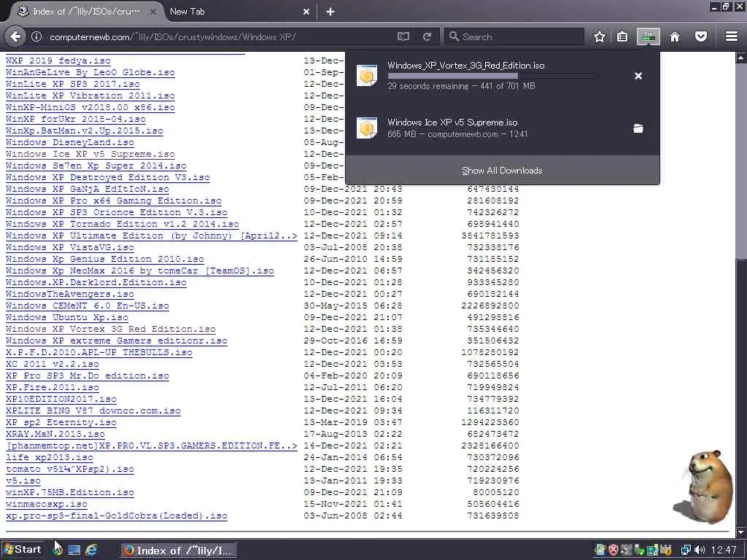
Task: Open a new tab with plus button
Action: (x=330, y=12)
